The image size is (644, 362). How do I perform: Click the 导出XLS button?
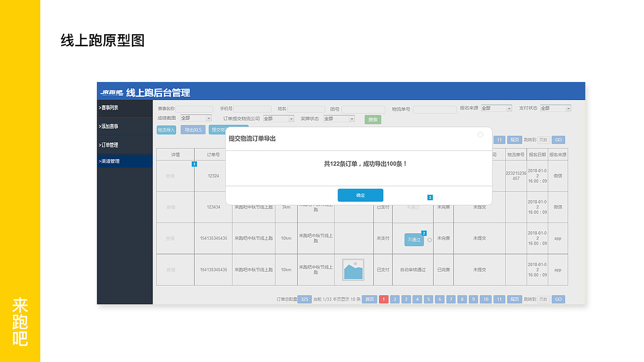193,129
